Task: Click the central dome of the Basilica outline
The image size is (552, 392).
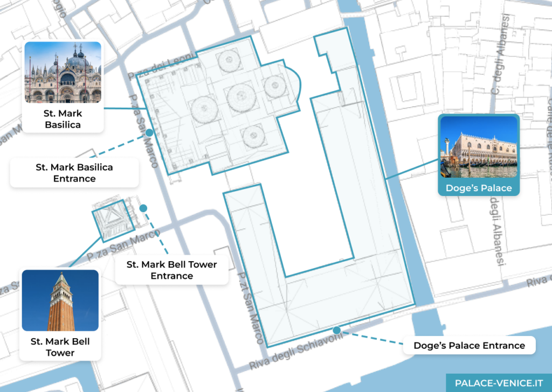Action: [241, 97]
